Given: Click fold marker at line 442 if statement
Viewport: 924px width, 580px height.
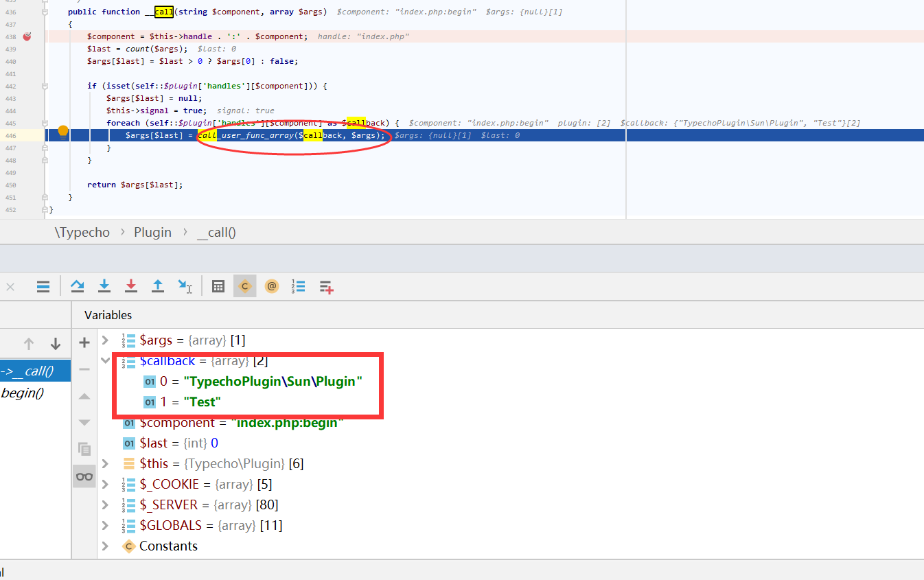Looking at the screenshot, I should coord(45,86).
